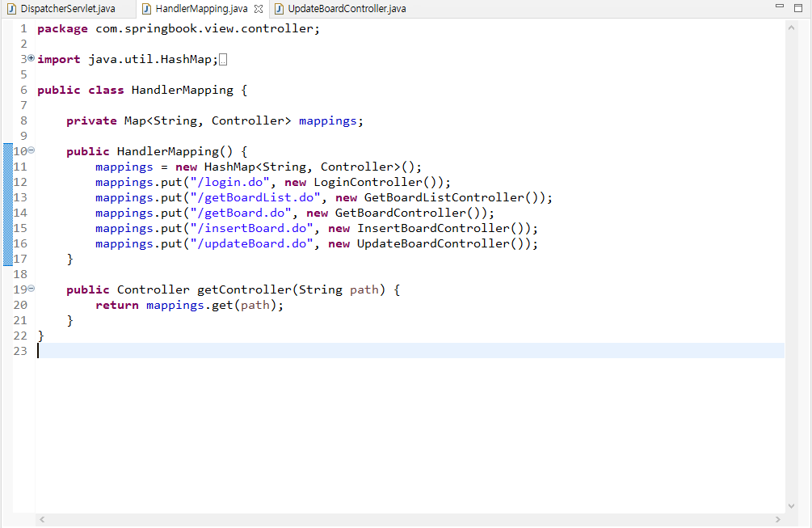812x528 pixels.
Task: Select the HandlerMapping.java tab
Action: [201, 9]
